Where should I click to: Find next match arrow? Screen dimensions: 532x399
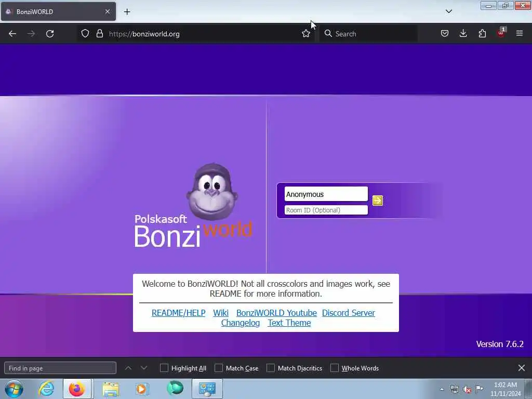click(x=144, y=368)
